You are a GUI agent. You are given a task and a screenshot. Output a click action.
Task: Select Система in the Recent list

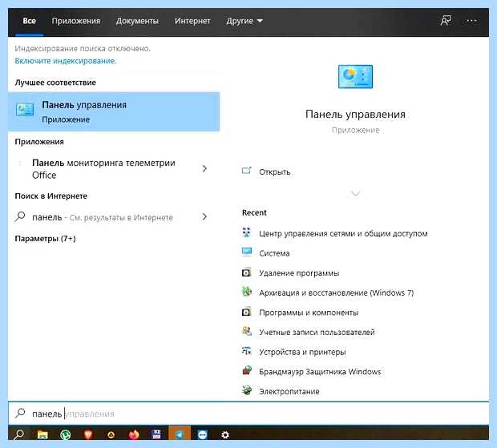tap(274, 253)
